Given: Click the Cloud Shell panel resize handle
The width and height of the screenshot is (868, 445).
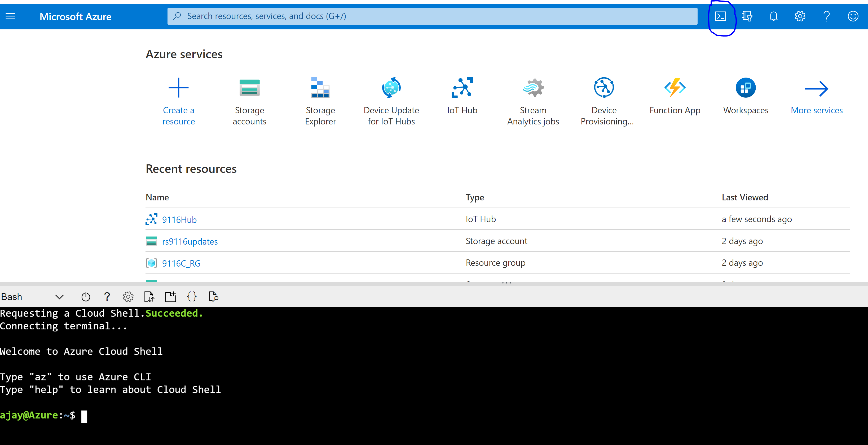Looking at the screenshot, I should pyautogui.click(x=506, y=284).
